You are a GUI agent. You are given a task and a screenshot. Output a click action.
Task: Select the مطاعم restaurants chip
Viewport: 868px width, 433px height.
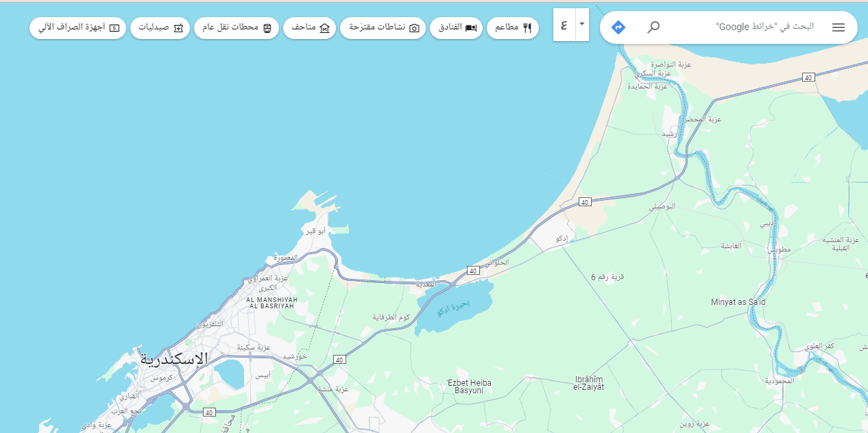(513, 28)
